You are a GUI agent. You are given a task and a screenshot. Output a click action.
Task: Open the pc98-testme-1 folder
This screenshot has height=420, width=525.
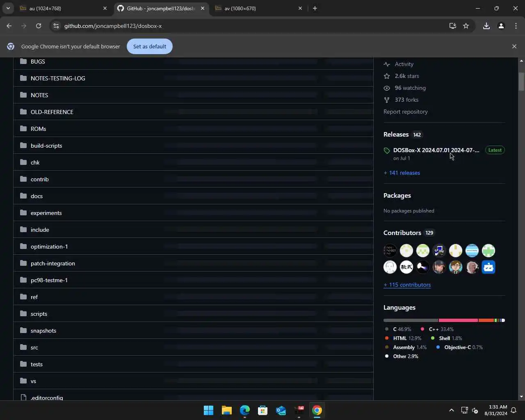(x=49, y=280)
